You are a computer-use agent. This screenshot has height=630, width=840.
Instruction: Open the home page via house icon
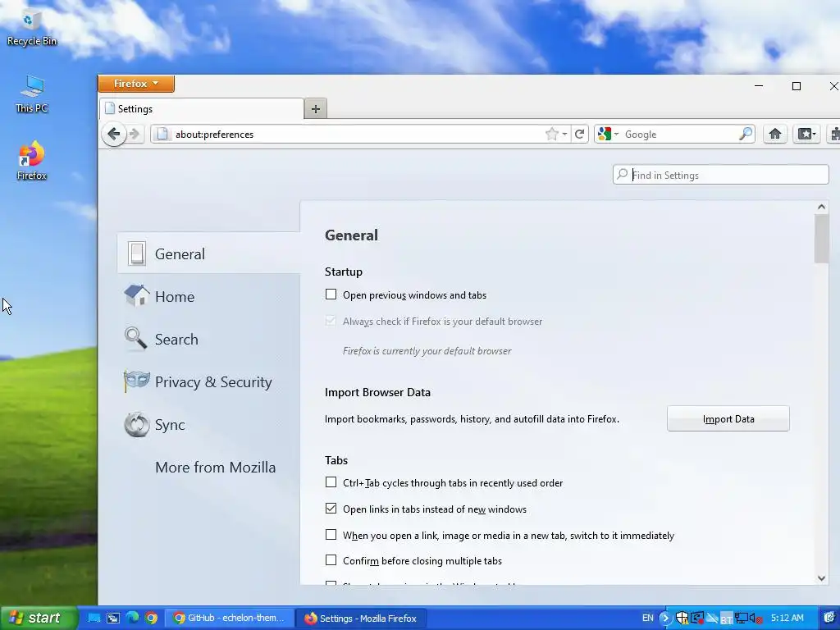774,134
